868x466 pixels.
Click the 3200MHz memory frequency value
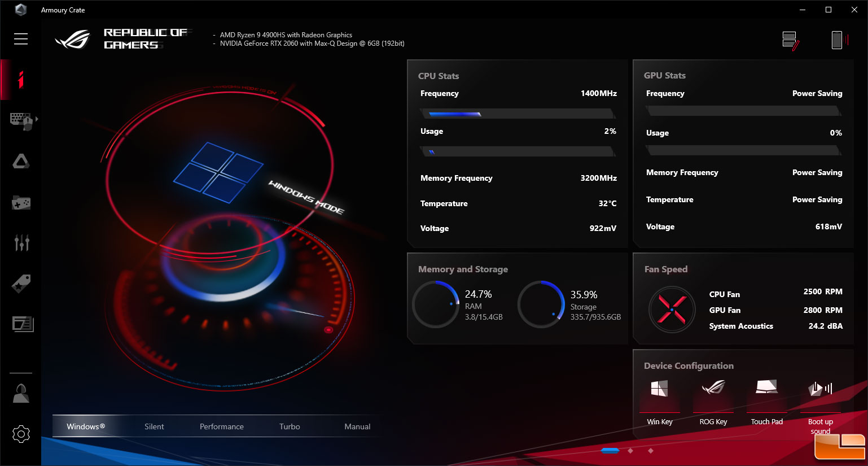click(599, 178)
